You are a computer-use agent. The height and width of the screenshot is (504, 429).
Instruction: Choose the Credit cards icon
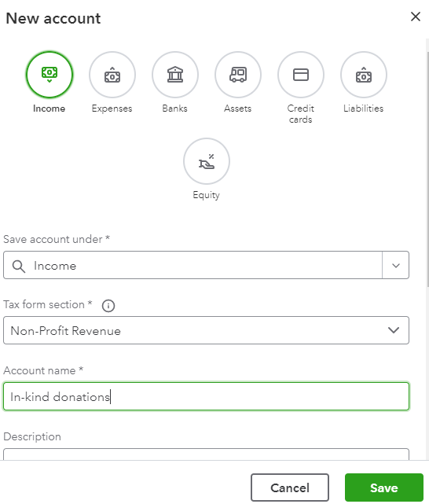[x=301, y=75]
